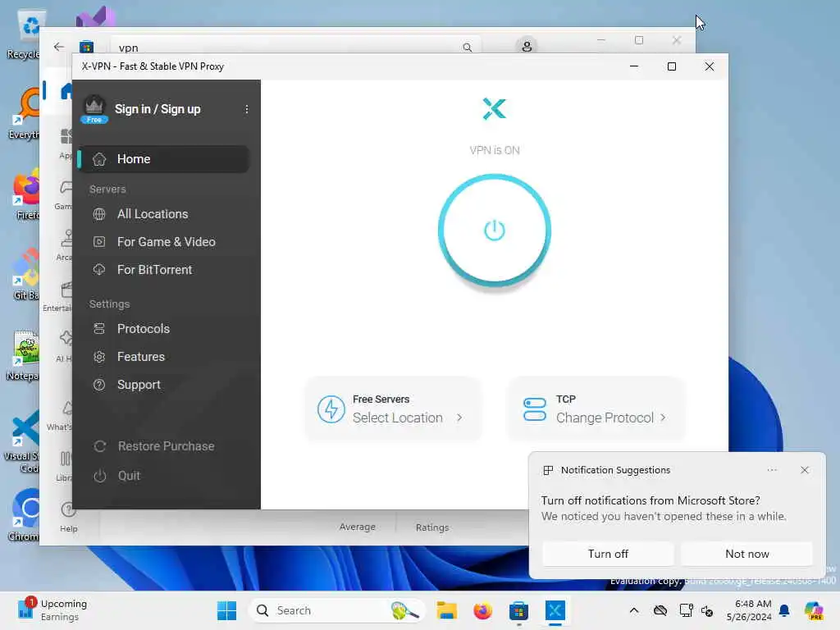Toggle the VPN power button
The height and width of the screenshot is (630, 840).
click(x=494, y=231)
